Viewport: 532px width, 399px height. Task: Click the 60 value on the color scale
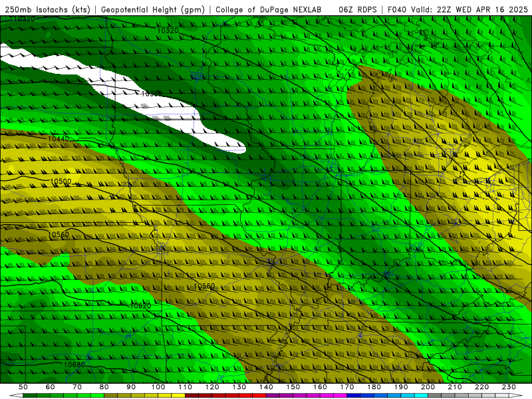point(51,387)
